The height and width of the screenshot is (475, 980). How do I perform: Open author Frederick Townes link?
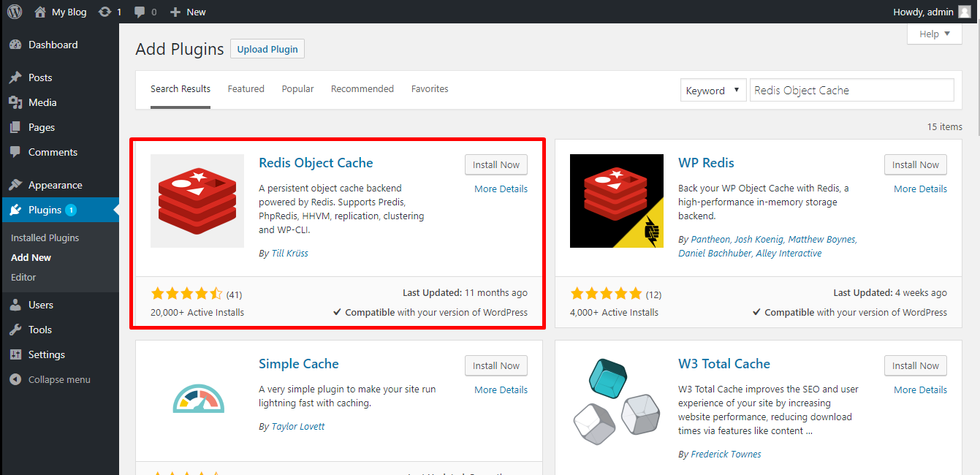(x=726, y=454)
